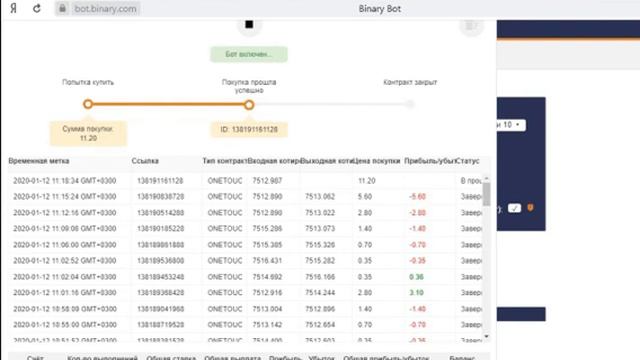Click the 'Цена покупки' column header
Image resolution: width=640 pixels, height=360 pixels.
pyautogui.click(x=377, y=161)
